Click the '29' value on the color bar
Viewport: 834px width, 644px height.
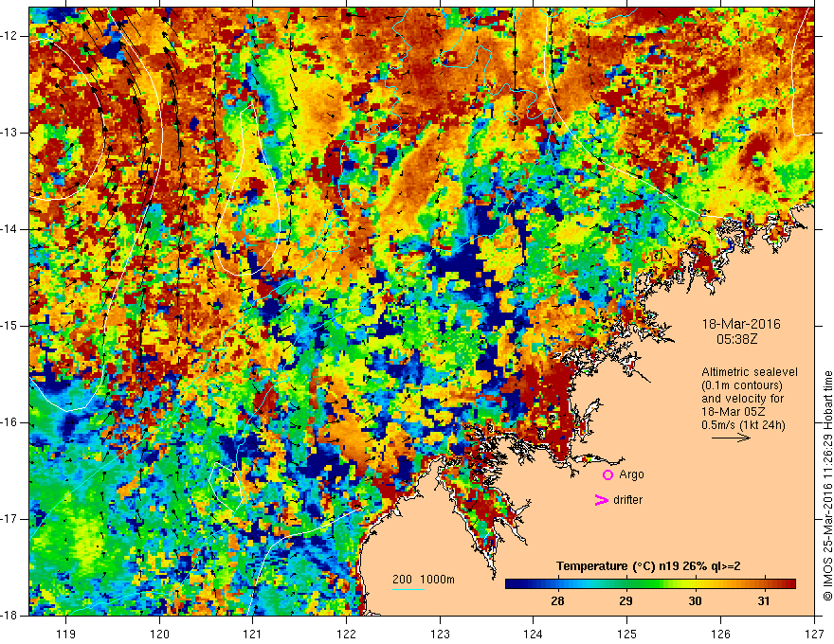pos(626,601)
